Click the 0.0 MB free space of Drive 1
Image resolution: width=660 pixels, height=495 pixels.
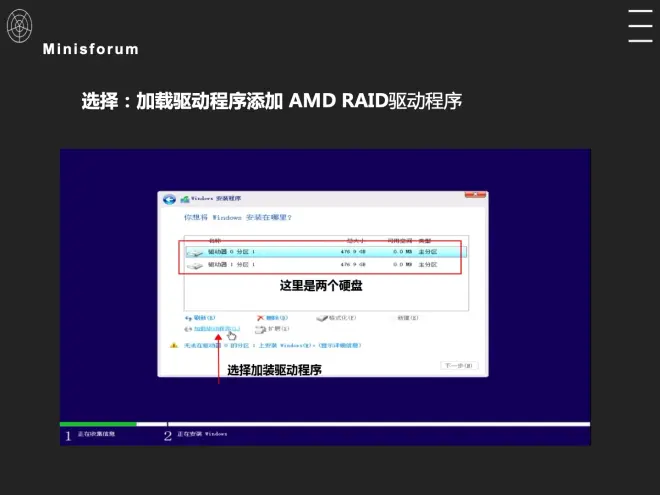click(402, 265)
